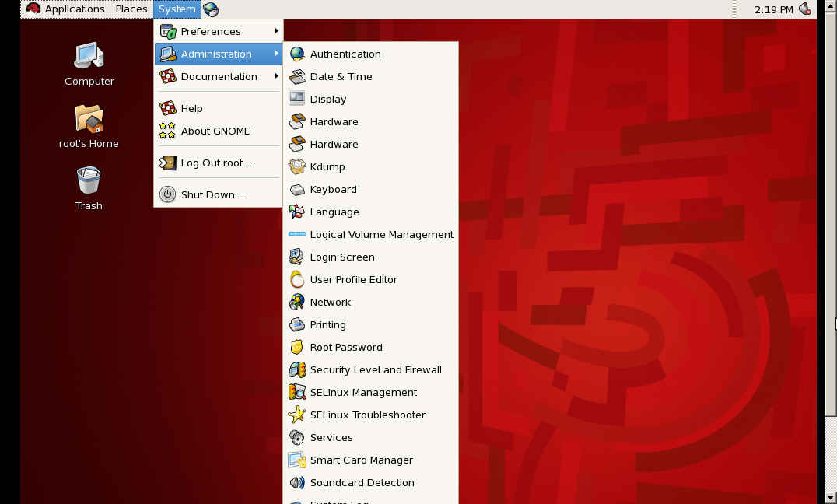This screenshot has height=504, width=837.
Task: Close the System menu in panel
Action: 177,9
